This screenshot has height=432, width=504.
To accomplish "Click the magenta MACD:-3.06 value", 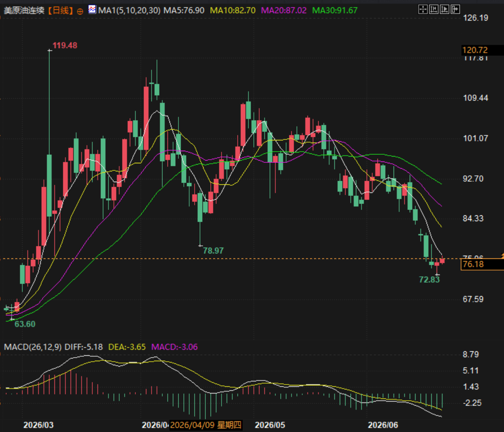I will [174, 347].
